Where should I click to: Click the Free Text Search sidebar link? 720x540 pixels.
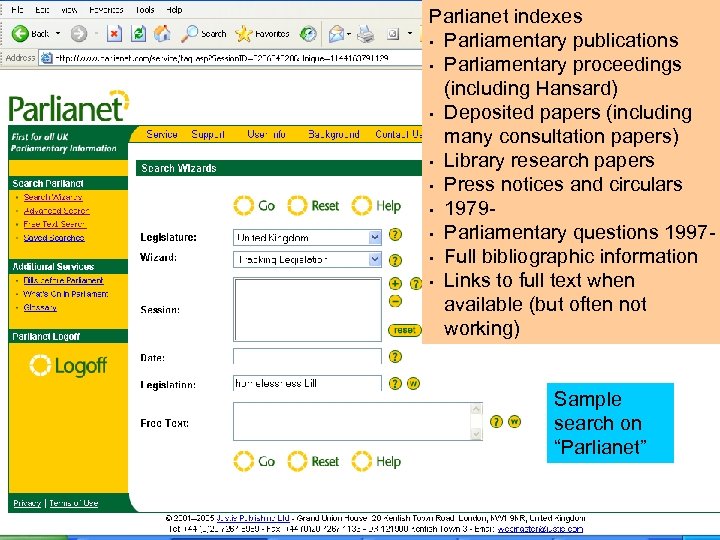55,224
